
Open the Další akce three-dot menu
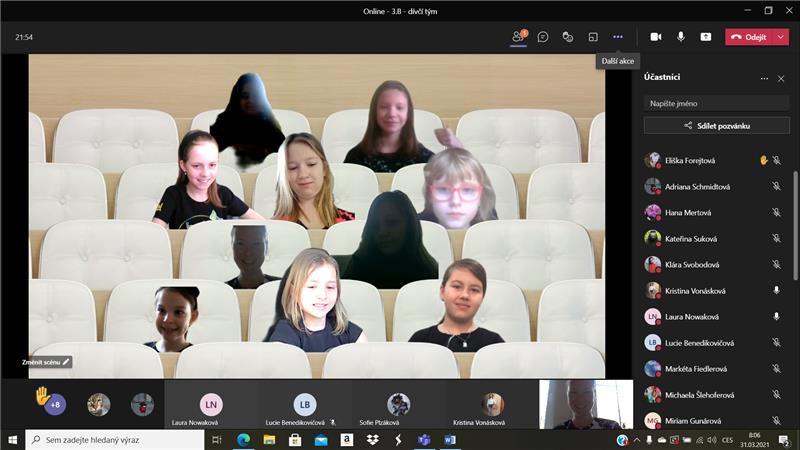click(x=618, y=37)
